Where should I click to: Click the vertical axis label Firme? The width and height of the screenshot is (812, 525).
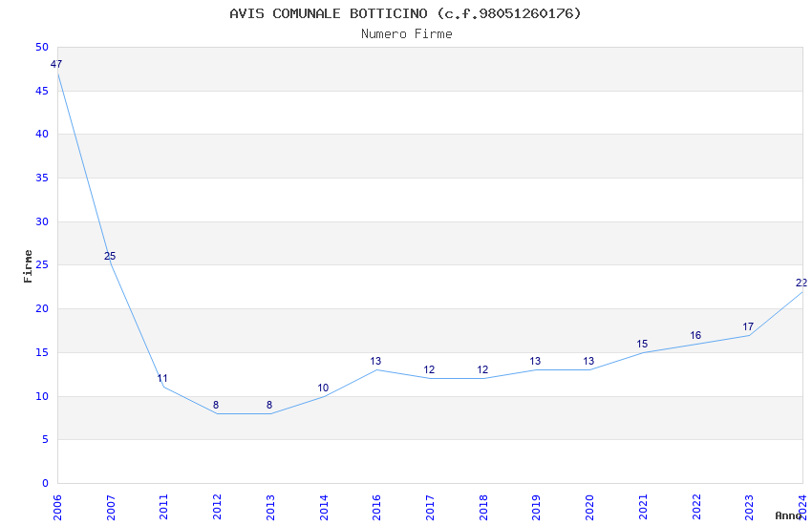(x=28, y=266)
